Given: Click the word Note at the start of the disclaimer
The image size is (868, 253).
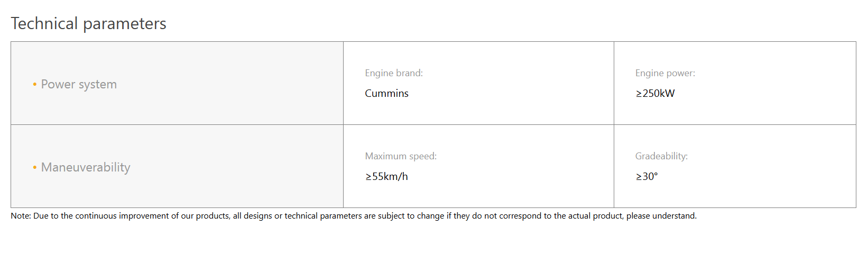Looking at the screenshot, I should pyautogui.click(x=20, y=216).
